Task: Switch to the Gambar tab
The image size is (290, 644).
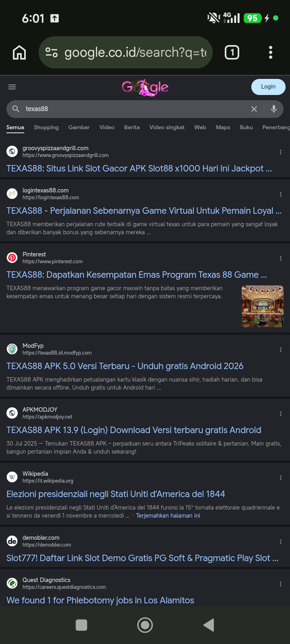Action: coord(79,127)
